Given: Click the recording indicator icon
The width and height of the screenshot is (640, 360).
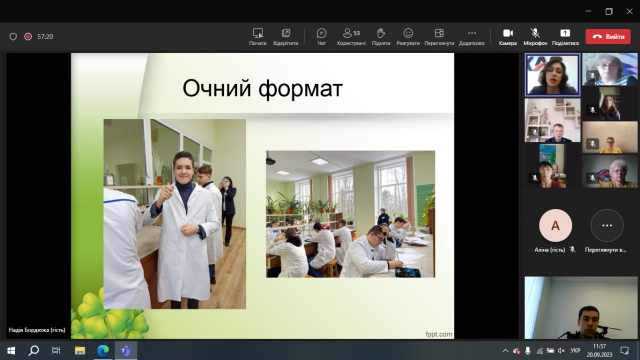Looking at the screenshot, I should click(x=28, y=37).
